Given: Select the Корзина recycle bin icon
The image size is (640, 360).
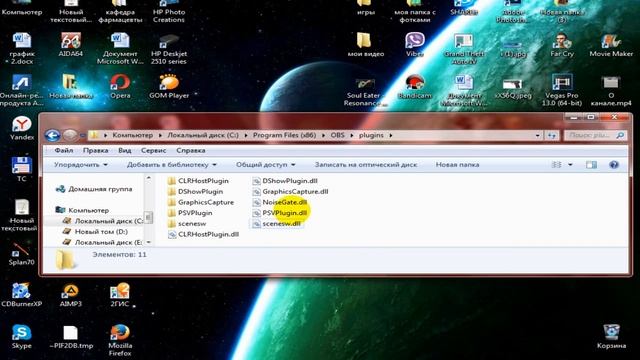Looking at the screenshot, I should 611,337.
